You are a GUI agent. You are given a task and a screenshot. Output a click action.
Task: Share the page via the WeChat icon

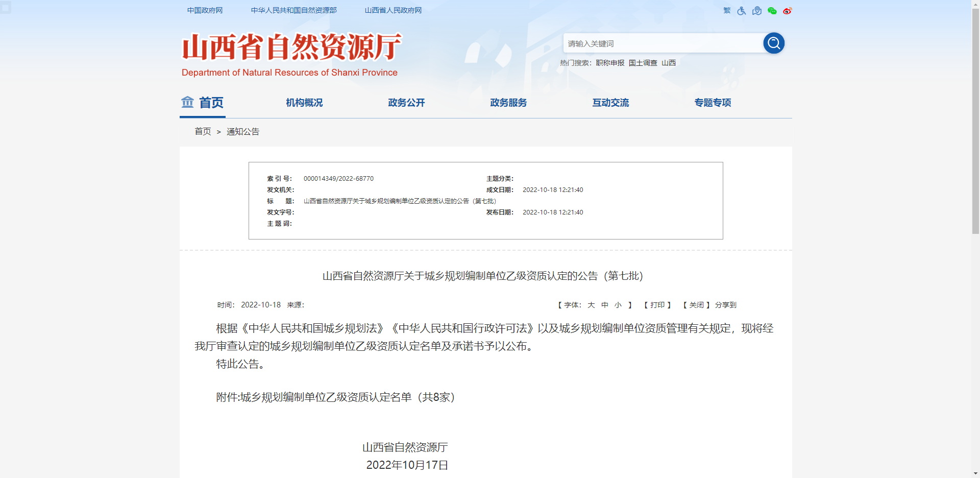(x=772, y=11)
